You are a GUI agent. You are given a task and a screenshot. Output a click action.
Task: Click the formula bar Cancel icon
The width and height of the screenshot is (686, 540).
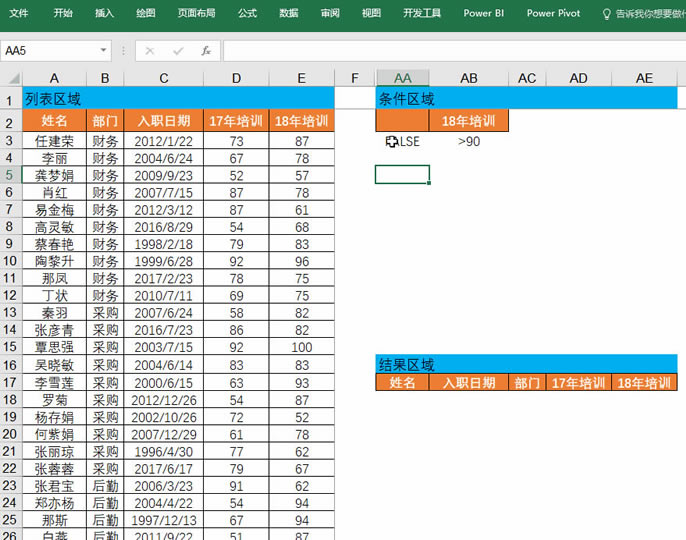(150, 51)
